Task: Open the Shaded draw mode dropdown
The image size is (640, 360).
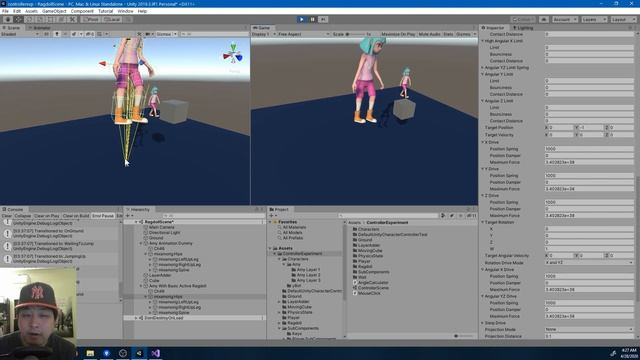Action: pos(20,34)
